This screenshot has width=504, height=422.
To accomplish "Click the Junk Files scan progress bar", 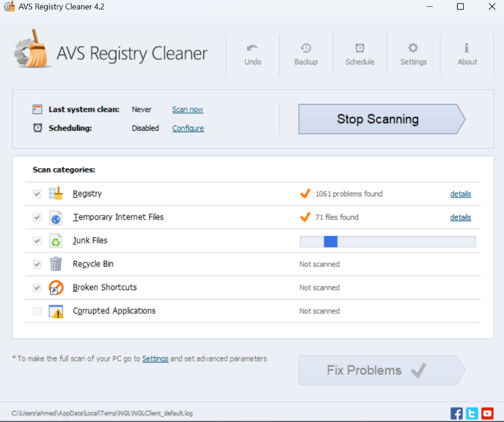I will pos(387,241).
